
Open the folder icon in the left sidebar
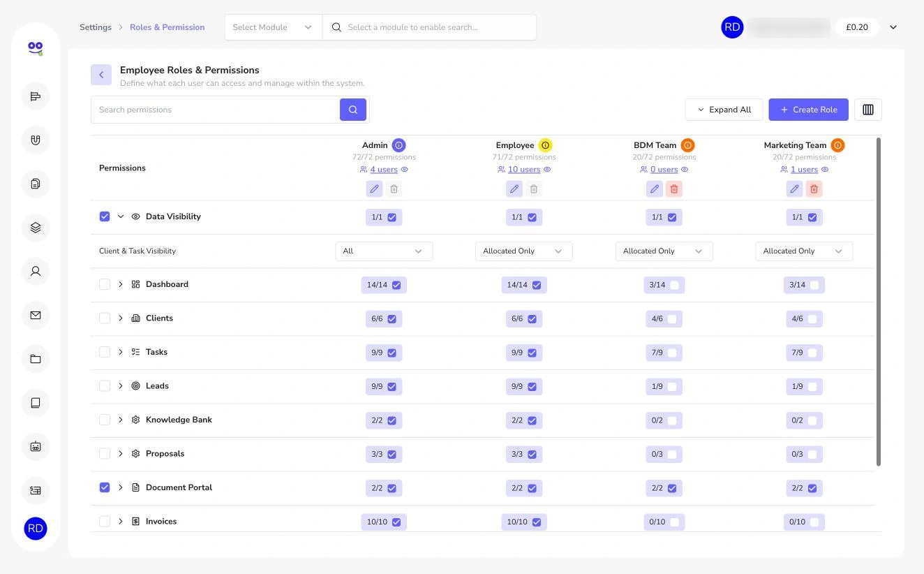click(x=36, y=360)
